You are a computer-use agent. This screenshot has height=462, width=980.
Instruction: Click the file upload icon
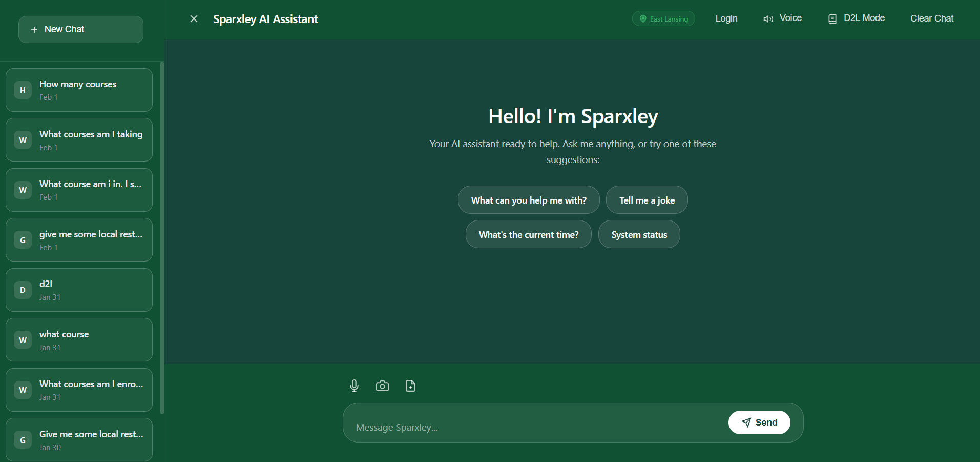click(x=410, y=386)
